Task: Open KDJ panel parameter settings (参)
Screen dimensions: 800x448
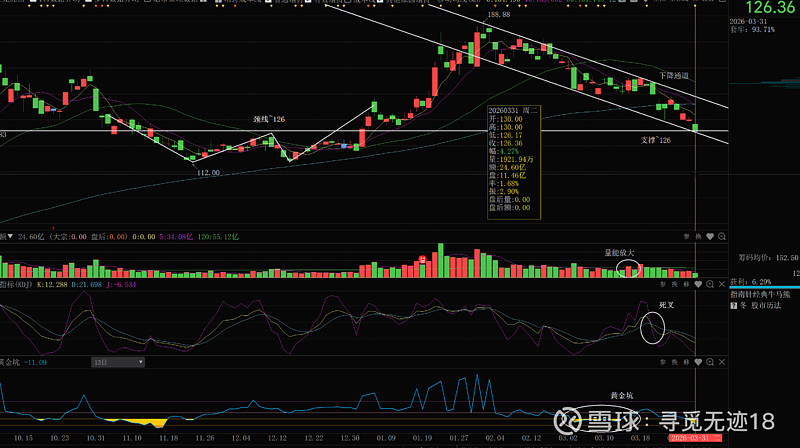Action: coord(663,284)
